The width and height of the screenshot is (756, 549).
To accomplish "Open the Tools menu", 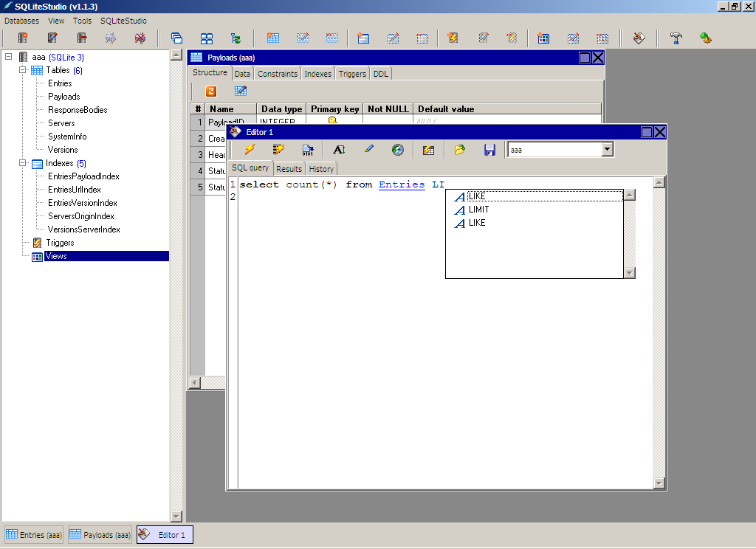I will coord(82,21).
